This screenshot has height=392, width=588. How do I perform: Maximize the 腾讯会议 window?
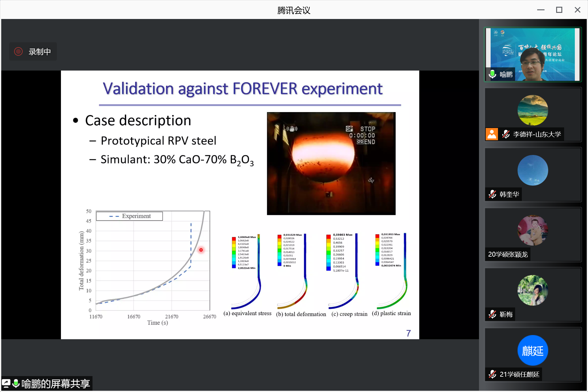pos(559,10)
